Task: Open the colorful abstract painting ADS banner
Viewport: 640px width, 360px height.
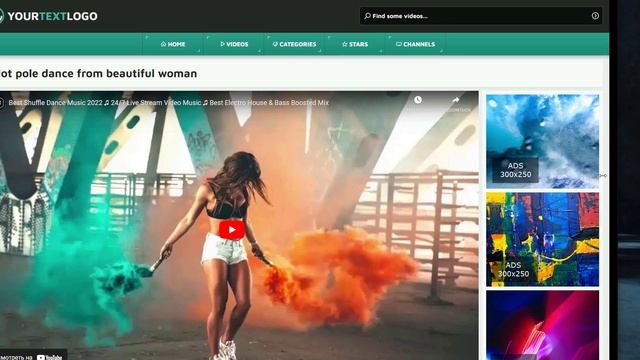Action: point(542,239)
